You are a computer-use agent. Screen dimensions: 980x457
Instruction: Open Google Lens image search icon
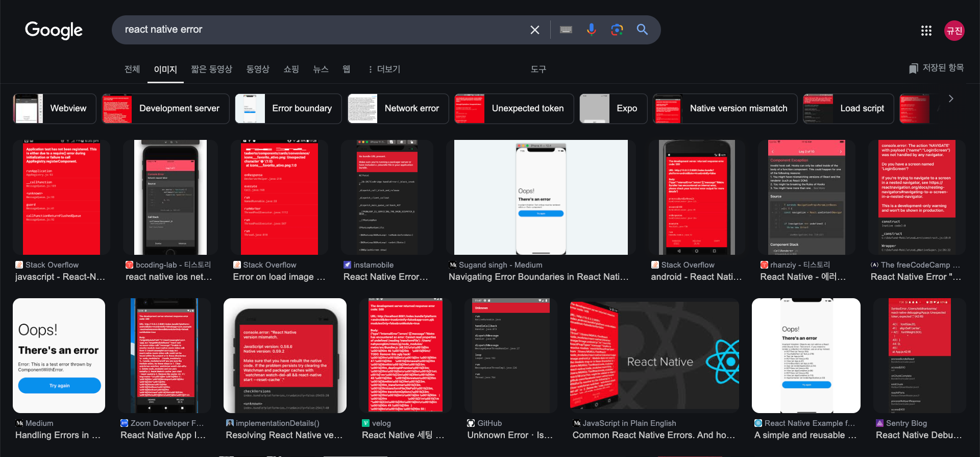(x=617, y=30)
